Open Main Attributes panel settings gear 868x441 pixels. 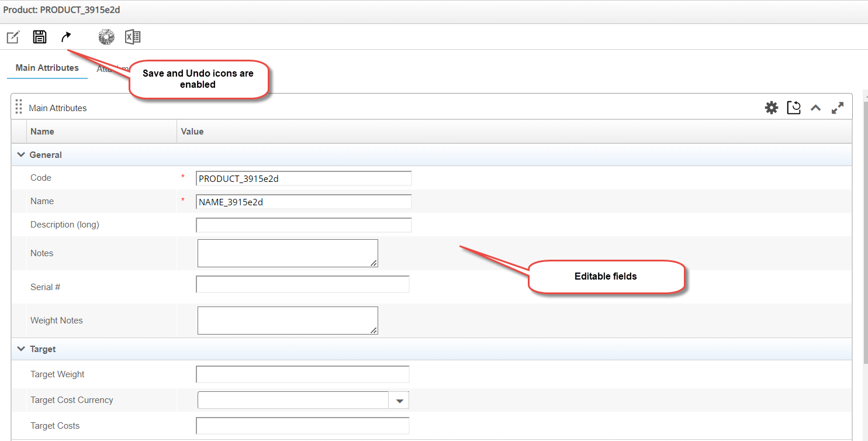[772, 108]
